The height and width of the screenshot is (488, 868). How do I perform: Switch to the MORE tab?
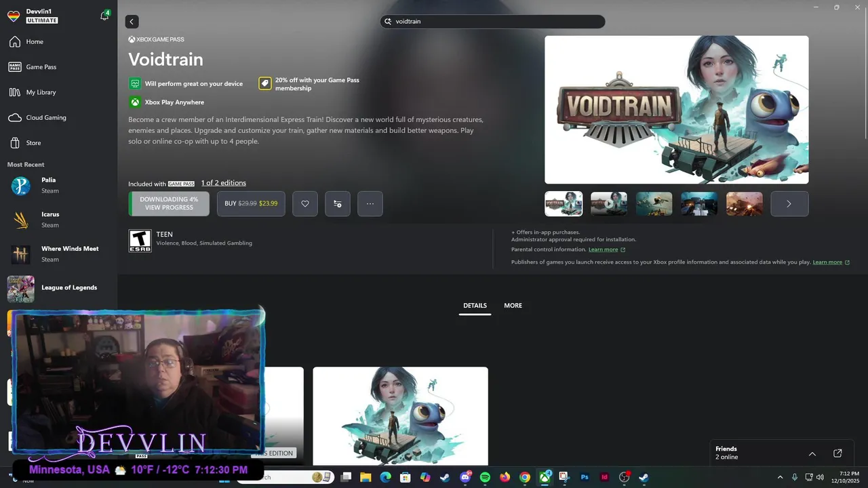coord(513,306)
